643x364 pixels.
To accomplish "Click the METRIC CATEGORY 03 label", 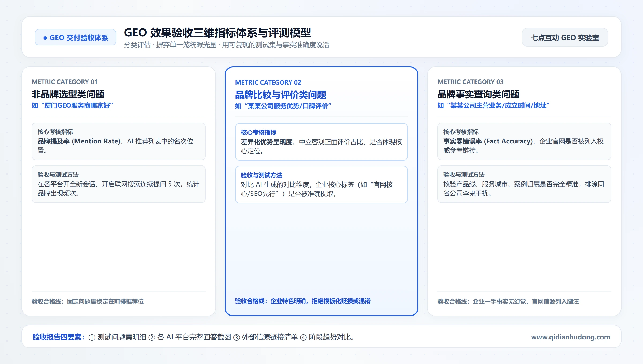I will [470, 82].
